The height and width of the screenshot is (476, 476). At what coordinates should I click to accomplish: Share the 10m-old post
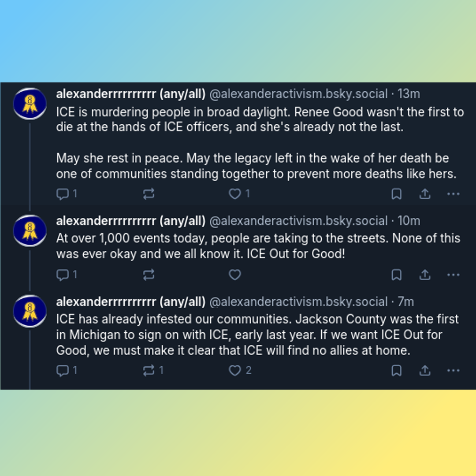(x=425, y=275)
